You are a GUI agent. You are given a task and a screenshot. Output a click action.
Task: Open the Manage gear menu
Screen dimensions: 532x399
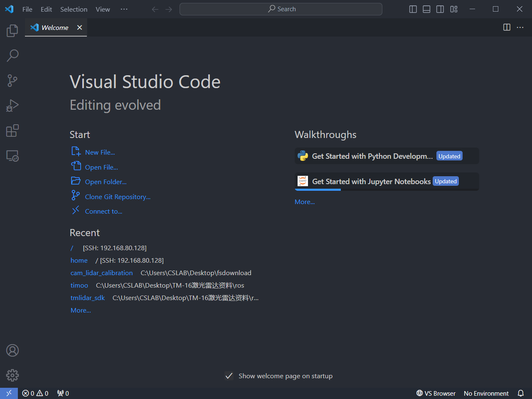pyautogui.click(x=12, y=375)
